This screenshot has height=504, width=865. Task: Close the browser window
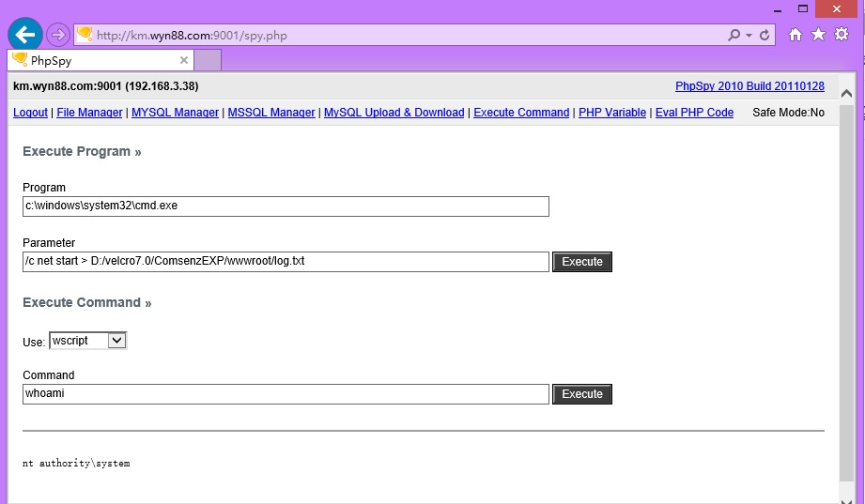[x=836, y=8]
